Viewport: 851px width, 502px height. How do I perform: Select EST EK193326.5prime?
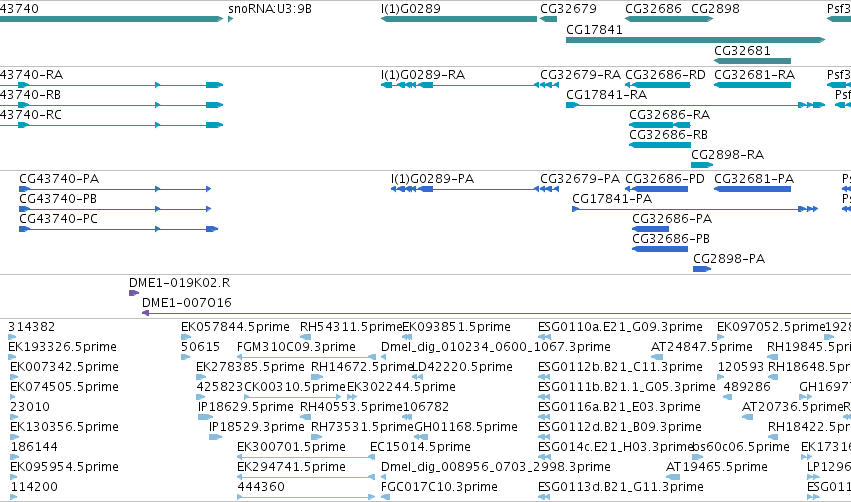click(x=12, y=357)
